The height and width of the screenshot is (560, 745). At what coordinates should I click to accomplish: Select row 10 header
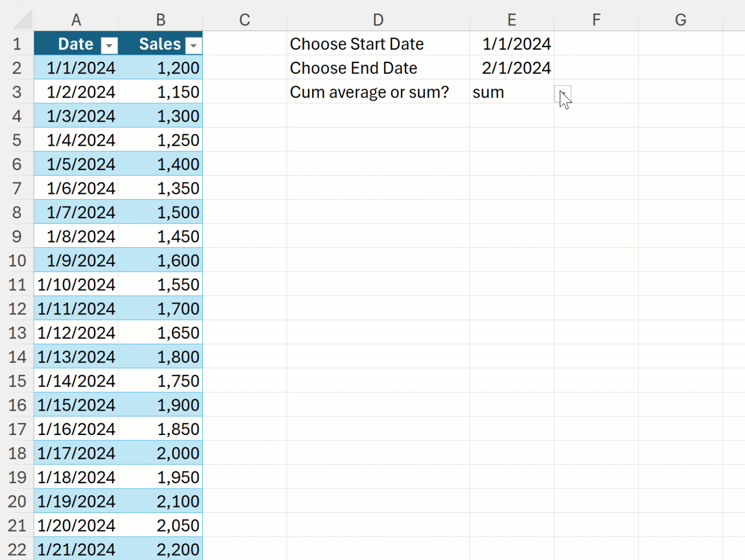(x=17, y=260)
